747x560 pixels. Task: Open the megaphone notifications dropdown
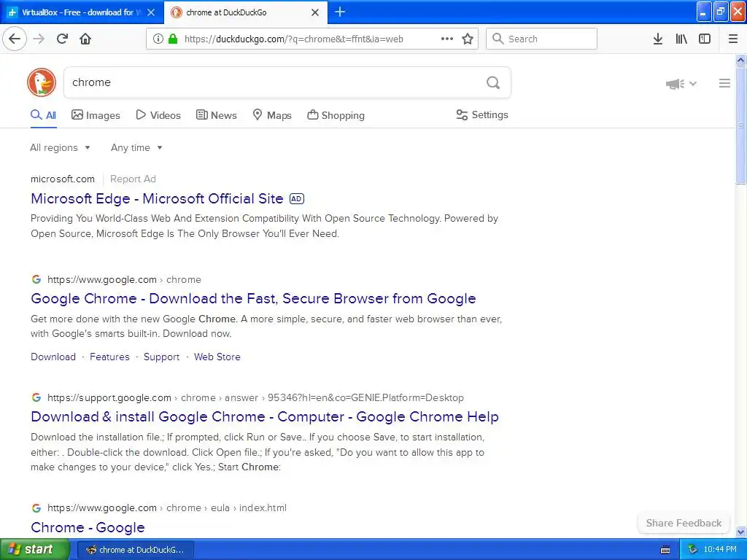click(x=681, y=84)
